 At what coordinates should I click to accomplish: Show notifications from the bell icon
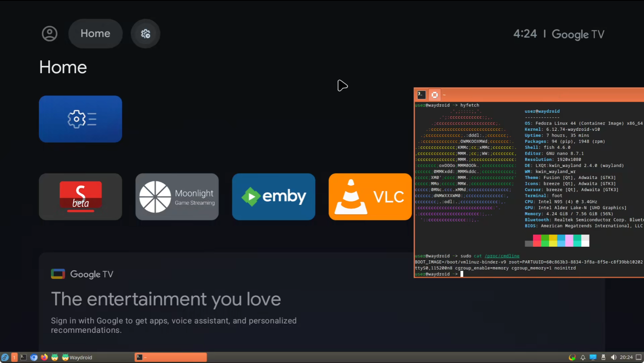583,357
